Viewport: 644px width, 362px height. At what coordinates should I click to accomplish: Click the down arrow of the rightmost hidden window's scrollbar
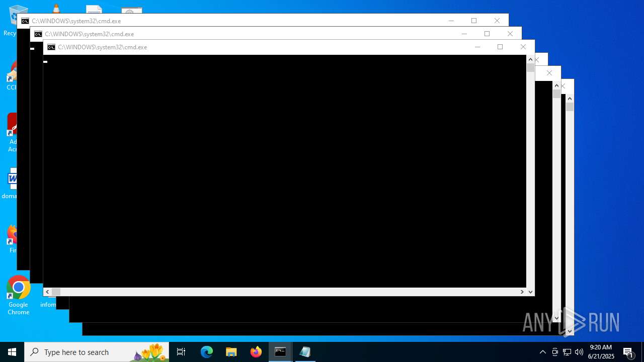coord(570,331)
